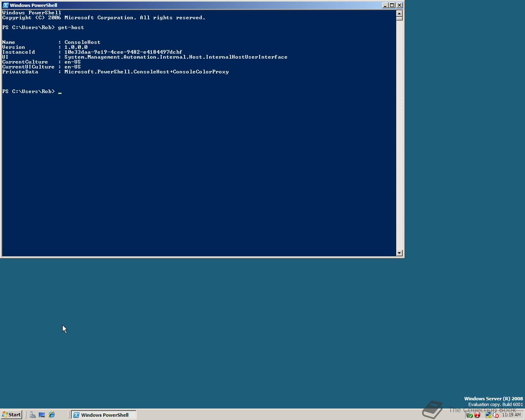Click the ConsoleColorProxy PrivateData value
The image size is (525, 420).
(x=146, y=72)
